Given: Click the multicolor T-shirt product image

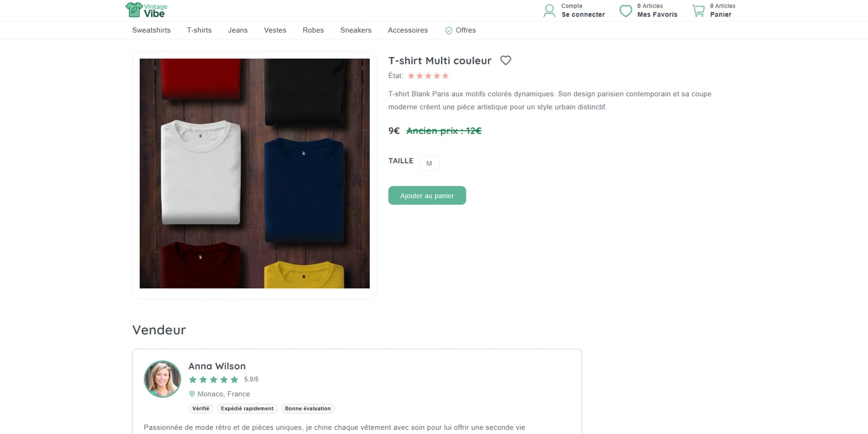Looking at the screenshot, I should [x=254, y=174].
